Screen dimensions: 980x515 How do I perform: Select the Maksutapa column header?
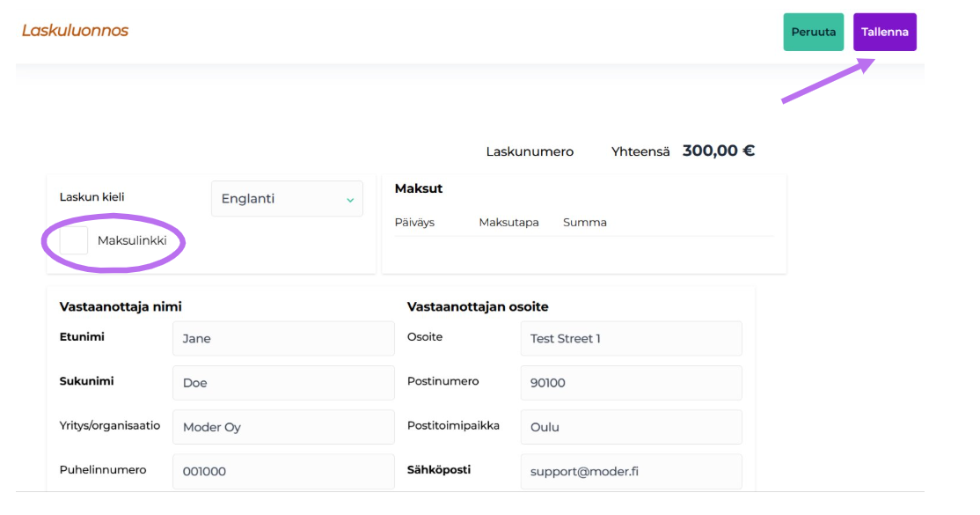(x=508, y=222)
